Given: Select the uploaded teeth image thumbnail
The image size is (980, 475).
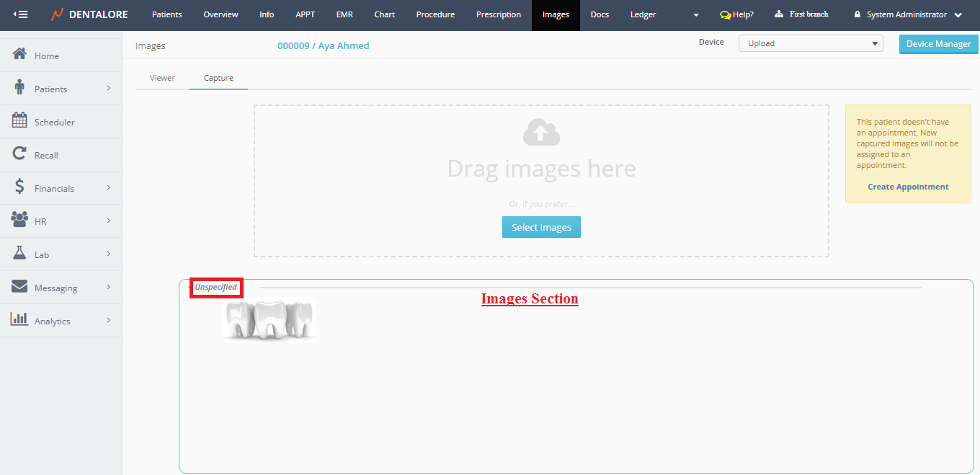Looking at the screenshot, I should click(x=269, y=319).
